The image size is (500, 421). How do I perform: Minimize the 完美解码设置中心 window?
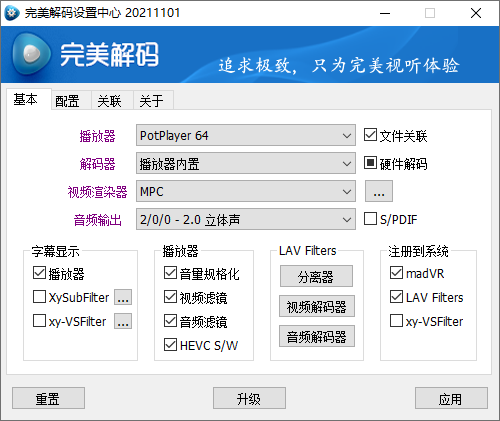[x=385, y=13]
